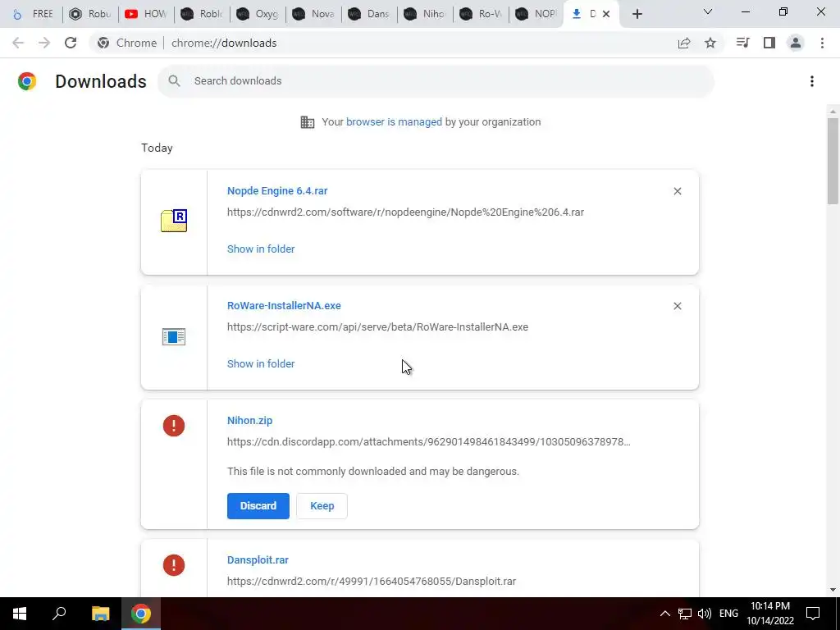Close the Downloads tab
840x630 pixels.
coord(606,14)
